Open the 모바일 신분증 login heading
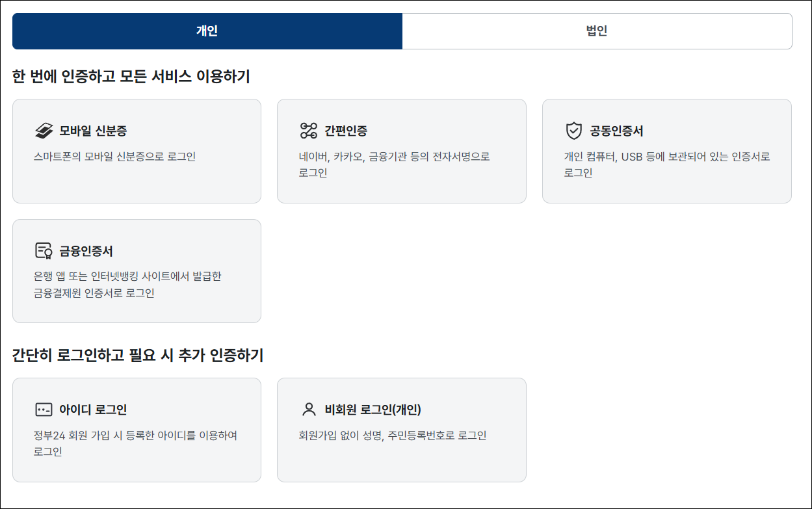812x509 pixels. tap(93, 131)
